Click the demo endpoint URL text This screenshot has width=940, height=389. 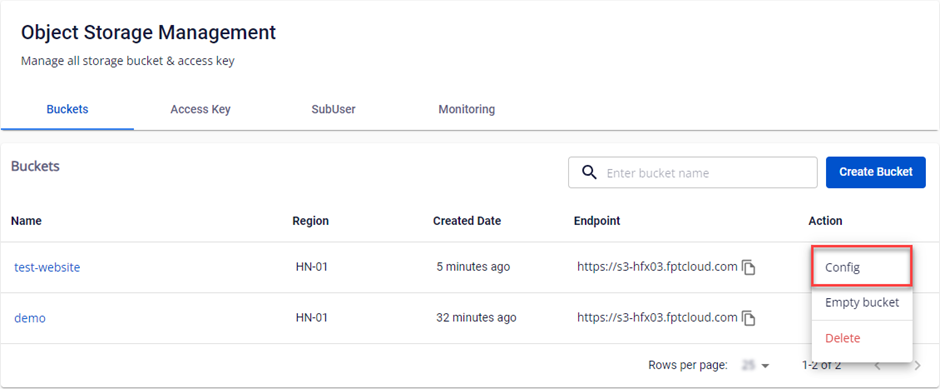point(657,318)
